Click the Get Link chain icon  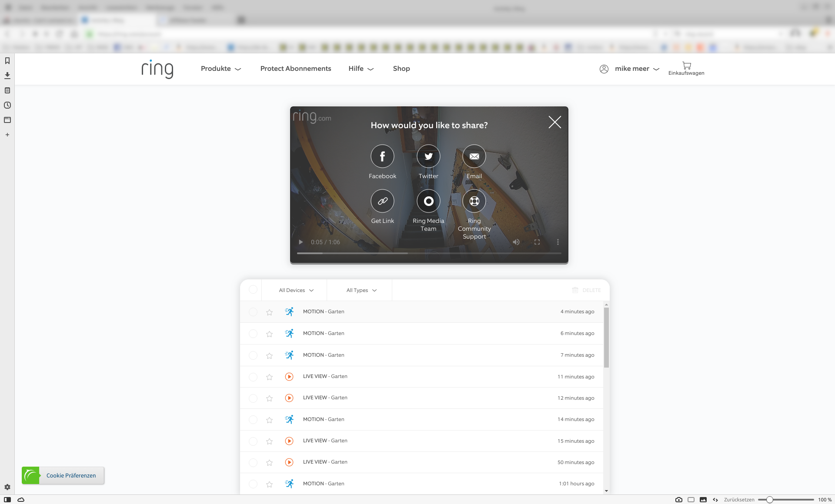tap(382, 201)
